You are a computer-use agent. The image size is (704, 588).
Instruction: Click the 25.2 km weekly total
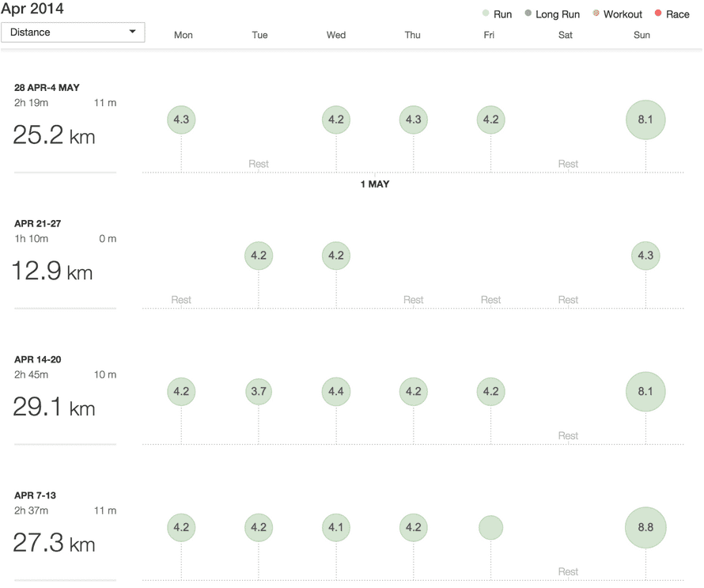tap(53, 135)
